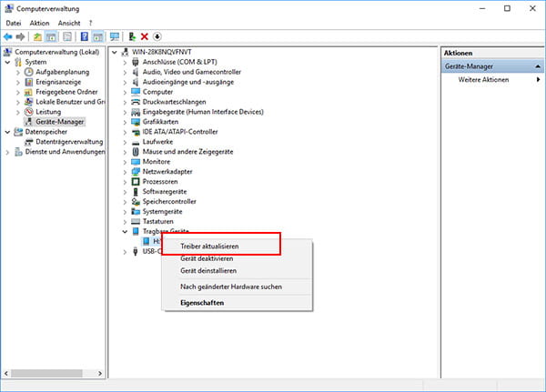
Task: Click the blue help question mark toolbar icon
Action: click(x=84, y=36)
